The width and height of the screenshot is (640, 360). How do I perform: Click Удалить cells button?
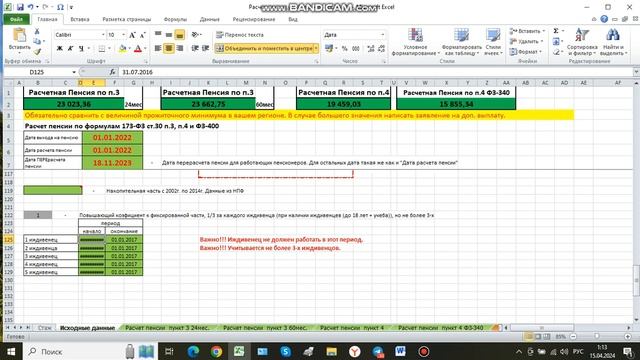pyautogui.click(x=527, y=41)
